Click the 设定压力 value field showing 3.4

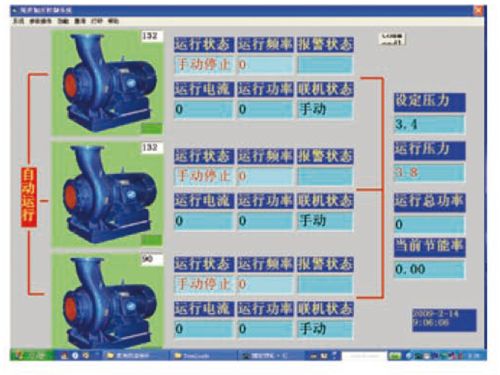click(429, 124)
